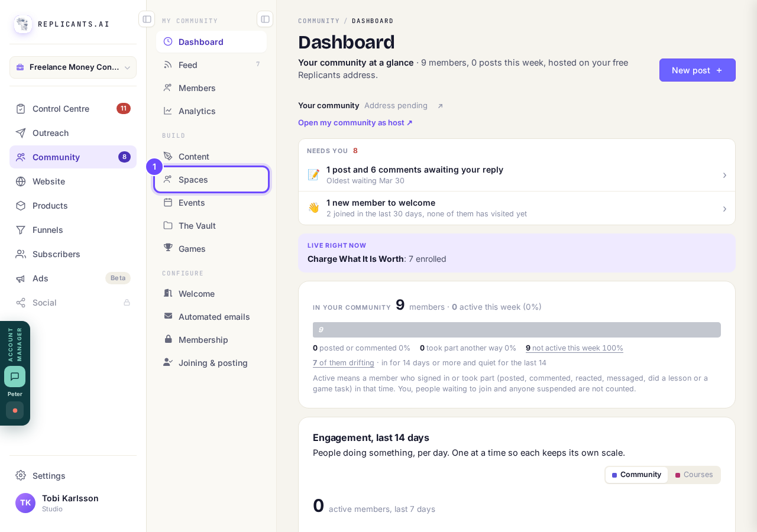The width and height of the screenshot is (757, 532).
Task: Go to Events section
Action: click(211, 203)
